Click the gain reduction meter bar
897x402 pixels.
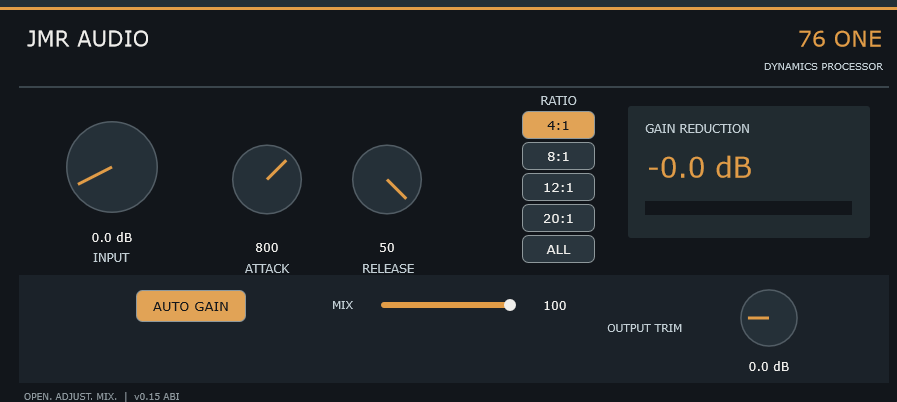coord(748,208)
